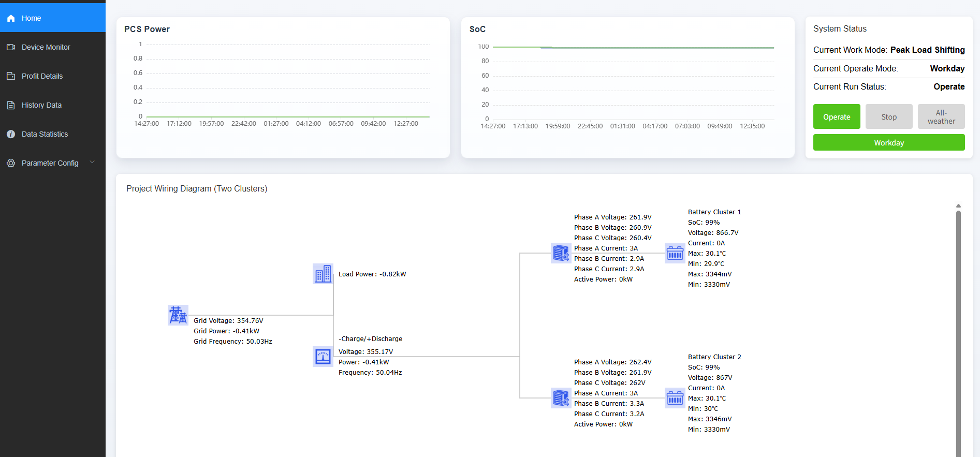The width and height of the screenshot is (980, 457).
Task: Open History Data from sidebar
Action: coord(41,105)
